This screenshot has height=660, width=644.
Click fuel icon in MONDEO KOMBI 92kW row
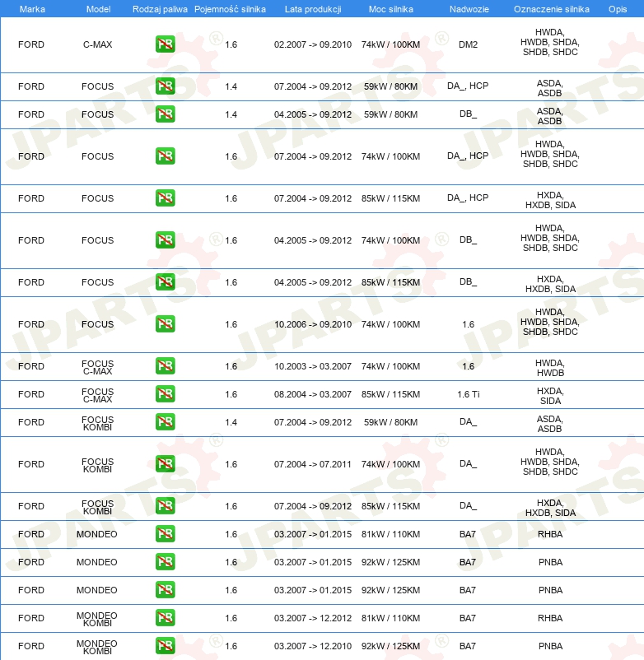165,646
